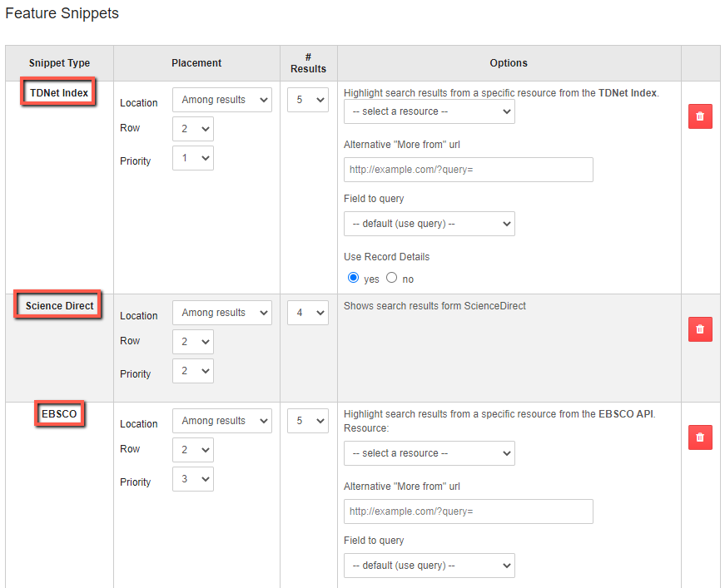Delete the Science Direct snippet row
The image size is (725, 588).
tap(700, 329)
